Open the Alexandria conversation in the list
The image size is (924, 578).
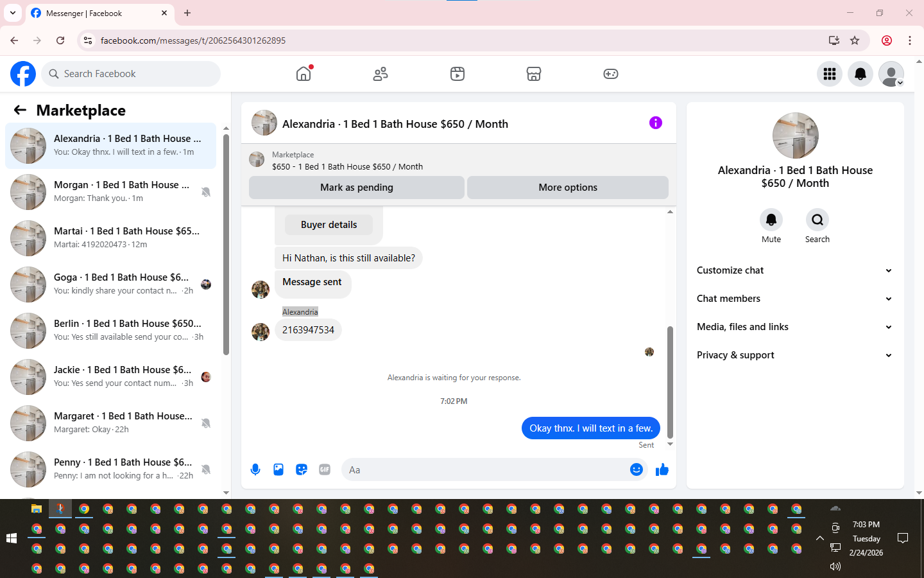(x=111, y=146)
